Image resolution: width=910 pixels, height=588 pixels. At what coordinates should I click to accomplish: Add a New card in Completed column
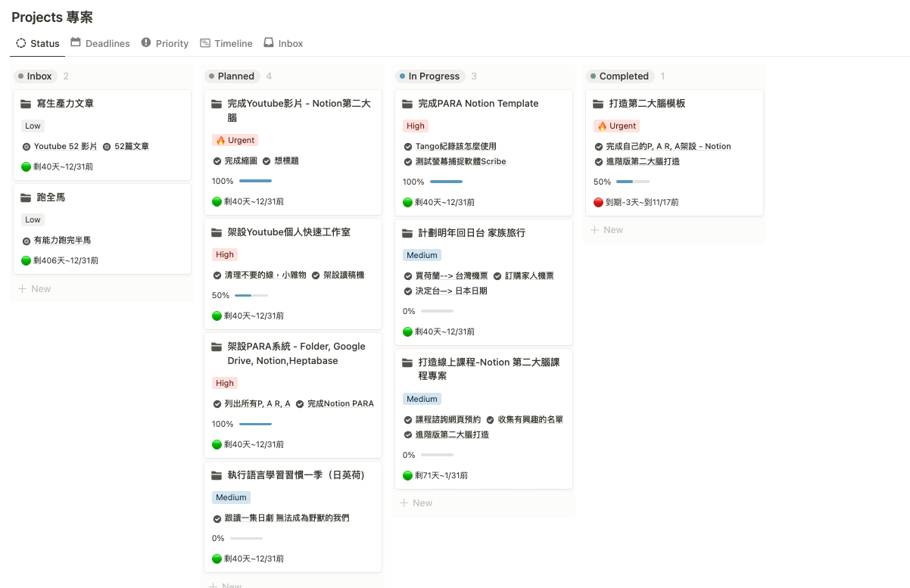pyautogui.click(x=606, y=230)
